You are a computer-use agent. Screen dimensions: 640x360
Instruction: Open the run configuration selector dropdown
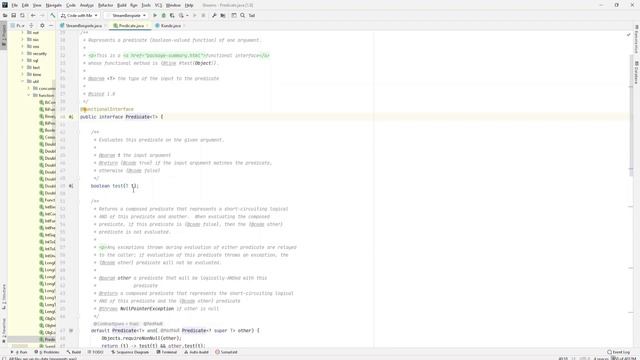[x=127, y=16]
